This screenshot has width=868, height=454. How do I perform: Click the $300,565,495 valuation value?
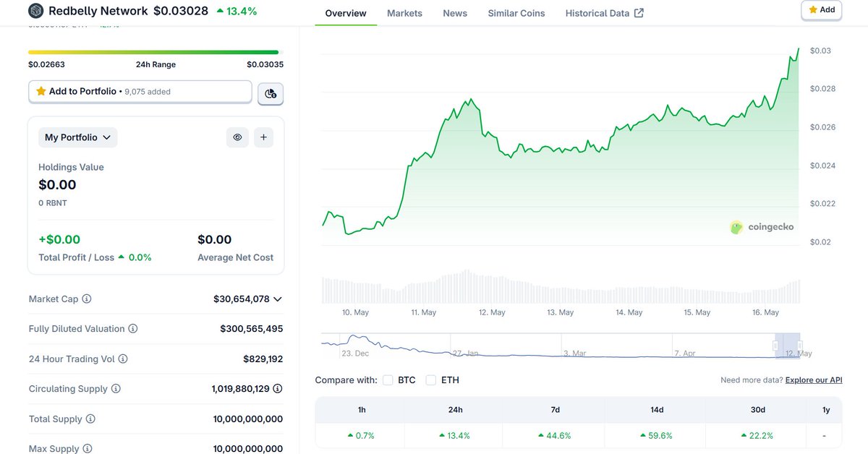point(252,329)
